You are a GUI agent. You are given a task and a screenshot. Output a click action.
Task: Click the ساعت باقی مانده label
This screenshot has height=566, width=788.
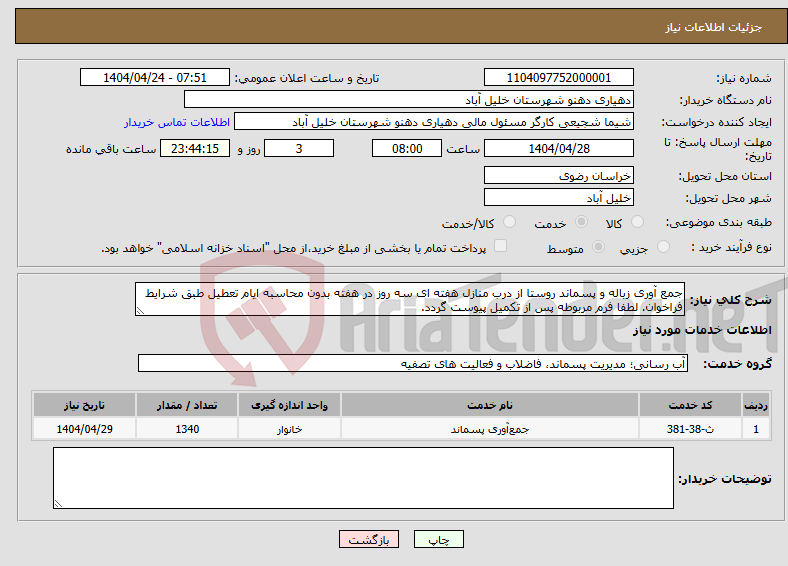pos(111,149)
